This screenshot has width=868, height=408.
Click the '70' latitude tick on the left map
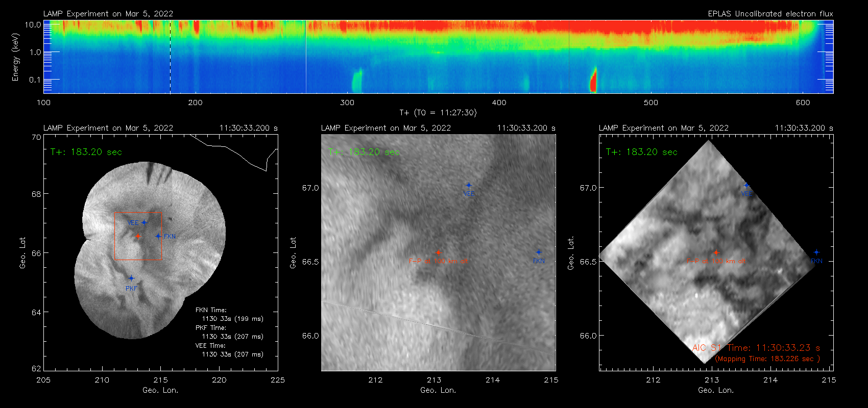36,137
